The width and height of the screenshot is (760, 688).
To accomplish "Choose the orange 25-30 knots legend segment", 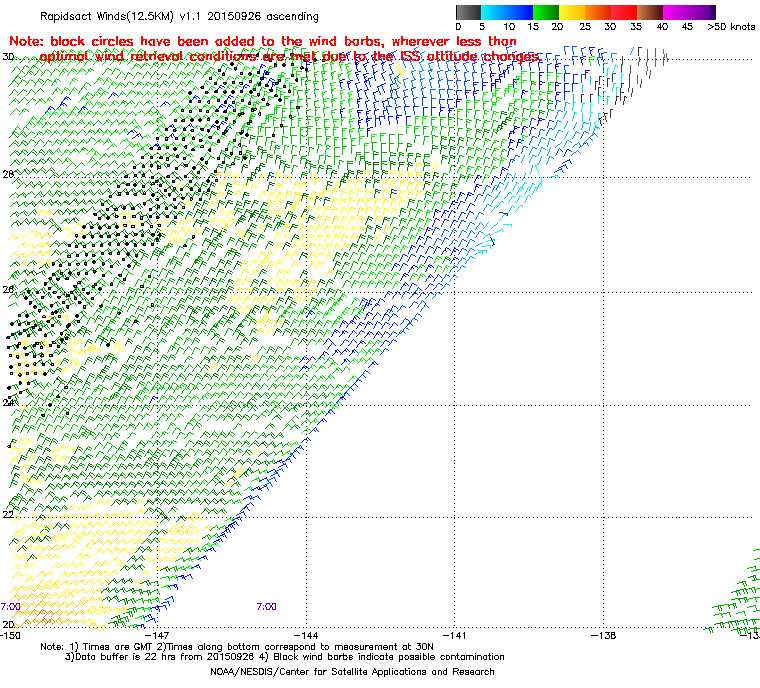I will coord(598,12).
